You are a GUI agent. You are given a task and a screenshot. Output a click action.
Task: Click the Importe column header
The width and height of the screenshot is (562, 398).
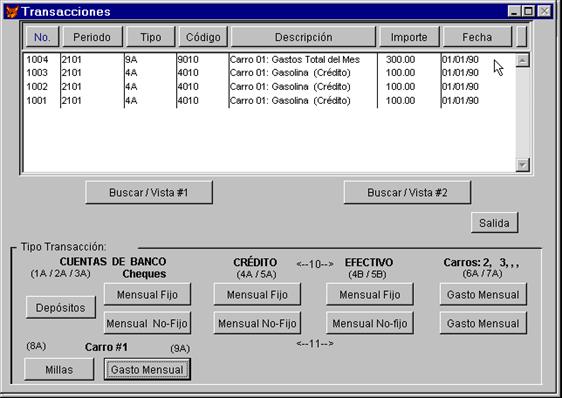click(409, 37)
